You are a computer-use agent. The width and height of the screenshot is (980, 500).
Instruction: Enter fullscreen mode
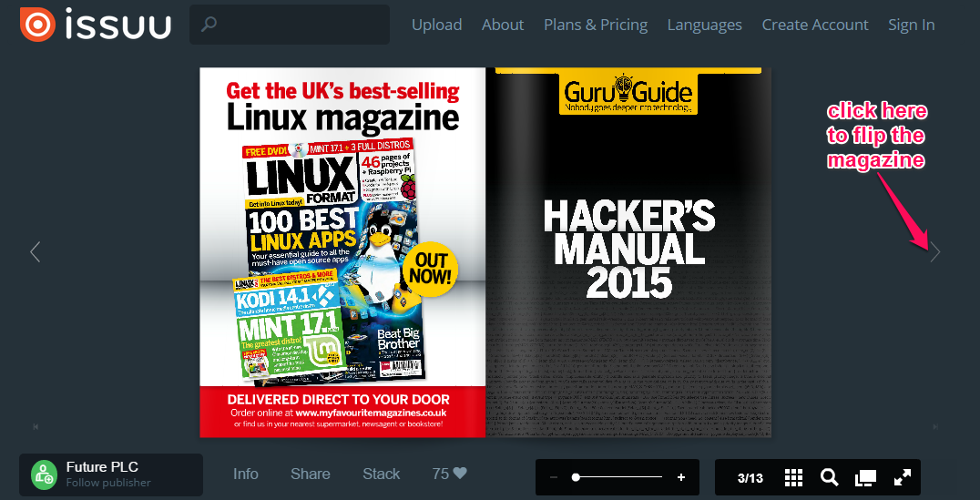tap(902, 477)
